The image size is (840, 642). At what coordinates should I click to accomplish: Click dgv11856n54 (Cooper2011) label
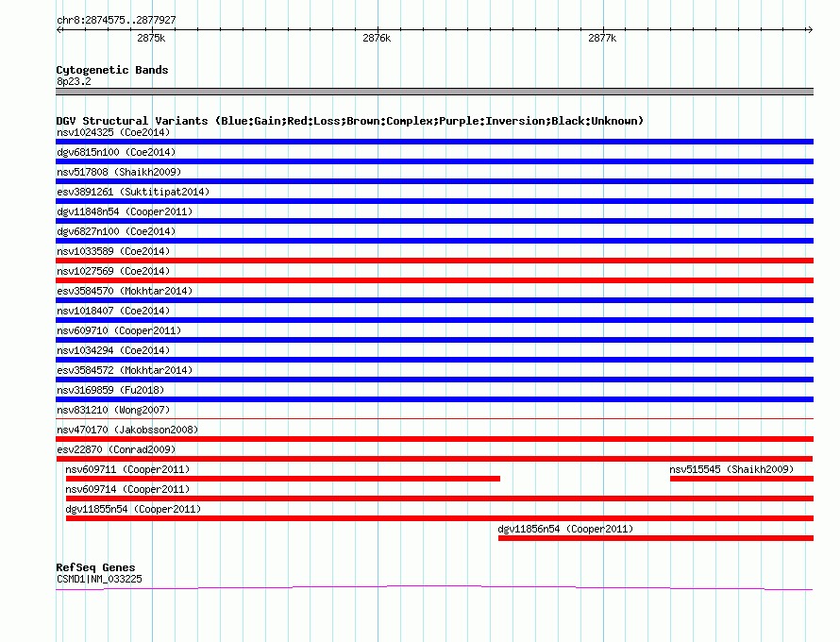point(565,529)
